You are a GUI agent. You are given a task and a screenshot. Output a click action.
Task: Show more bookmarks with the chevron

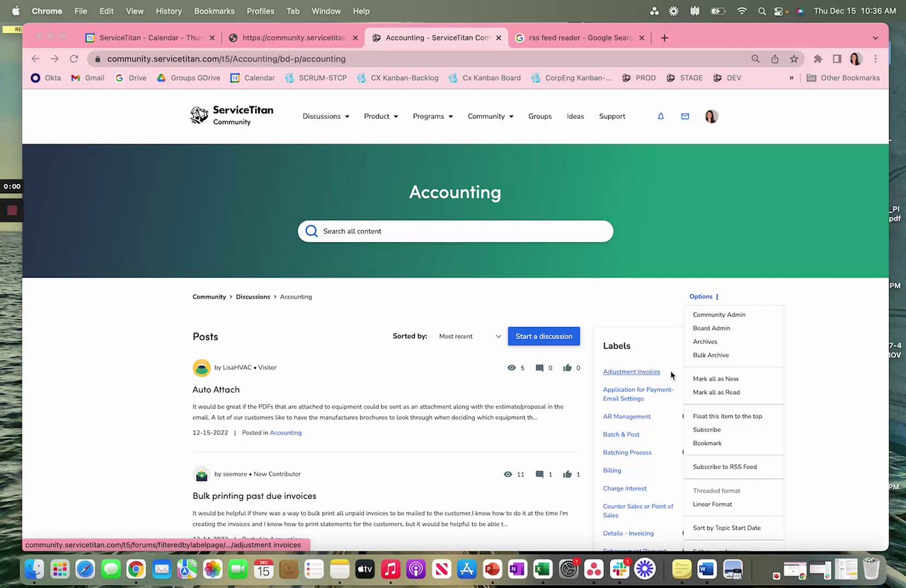pos(791,78)
